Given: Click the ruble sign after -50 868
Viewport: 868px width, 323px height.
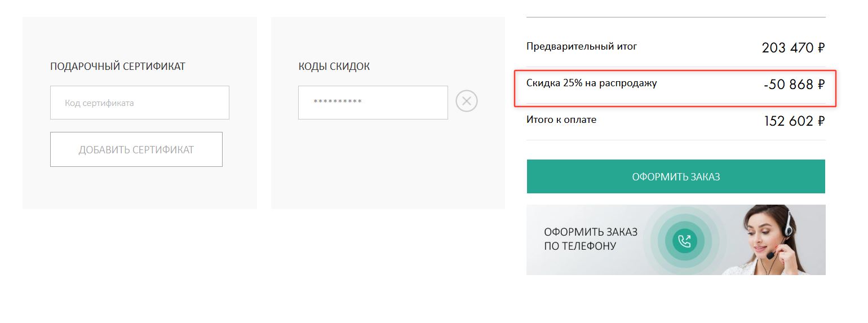Looking at the screenshot, I should point(821,85).
